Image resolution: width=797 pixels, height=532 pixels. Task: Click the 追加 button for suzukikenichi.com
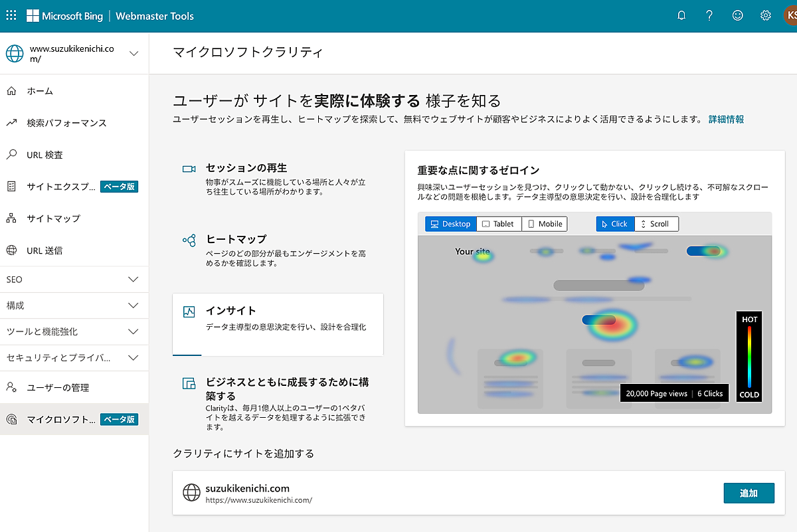(749, 493)
